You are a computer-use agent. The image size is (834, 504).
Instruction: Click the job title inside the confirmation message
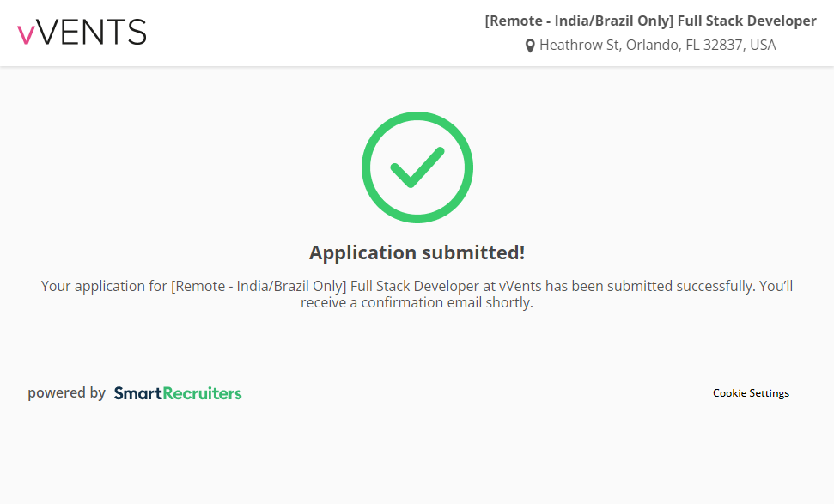(x=330, y=285)
